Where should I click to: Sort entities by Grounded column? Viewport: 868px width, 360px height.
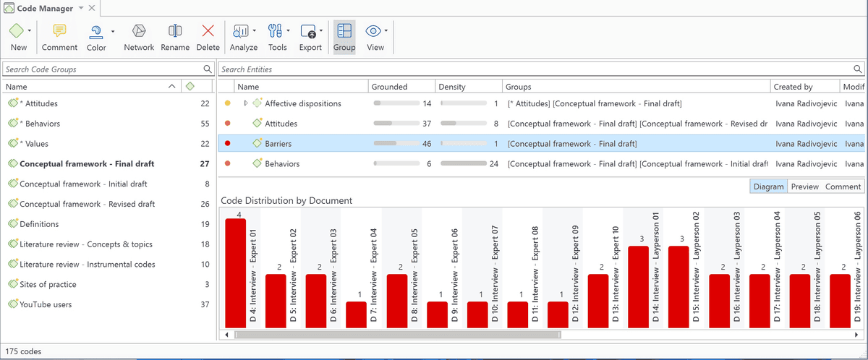tap(401, 87)
